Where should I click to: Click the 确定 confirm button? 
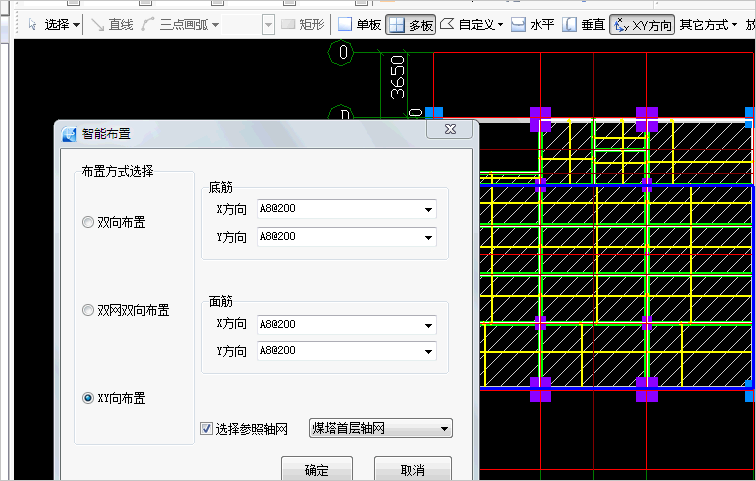click(315, 469)
